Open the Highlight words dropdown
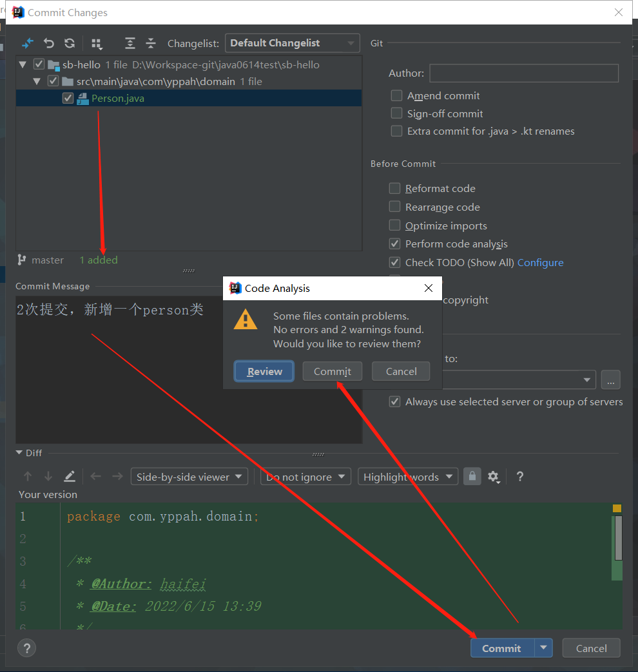The height and width of the screenshot is (672, 638). click(407, 477)
